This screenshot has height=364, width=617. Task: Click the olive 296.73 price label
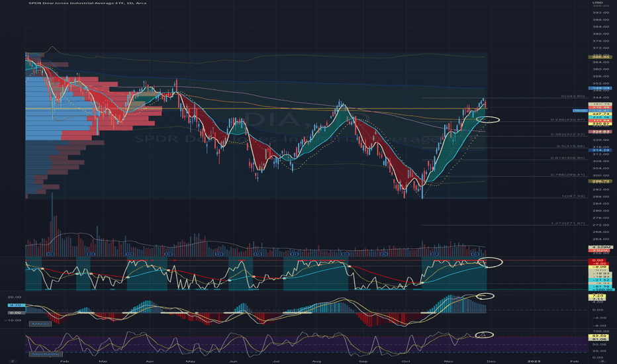[600, 181]
